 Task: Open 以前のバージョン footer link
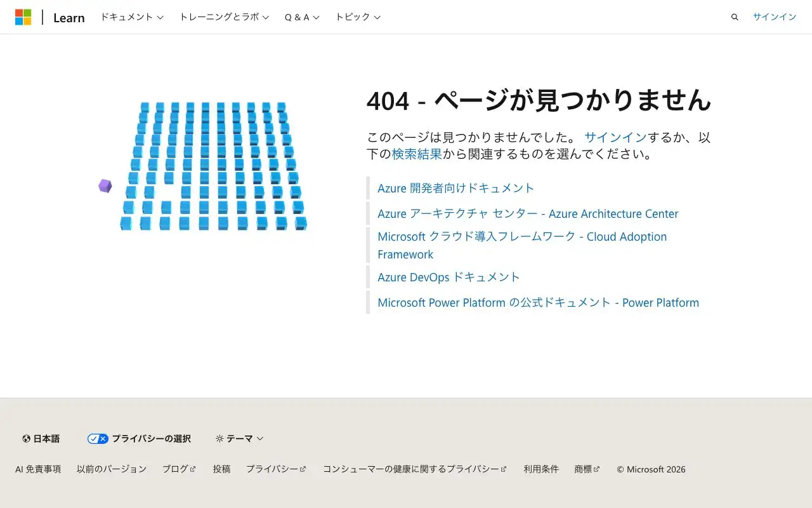pos(112,469)
